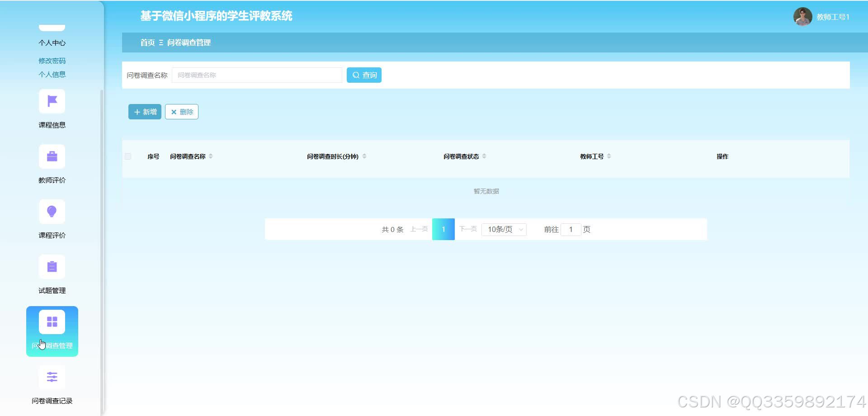Select the 课程信息 flag icon in sidebar

click(52, 101)
